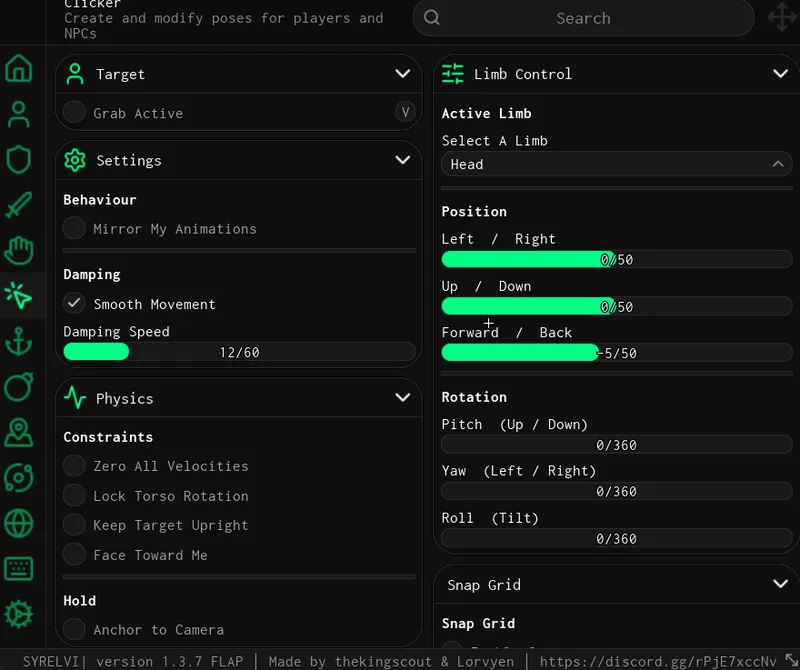Screen dimensions: 800x670
Task: Click the Search input field
Action: [583, 18]
